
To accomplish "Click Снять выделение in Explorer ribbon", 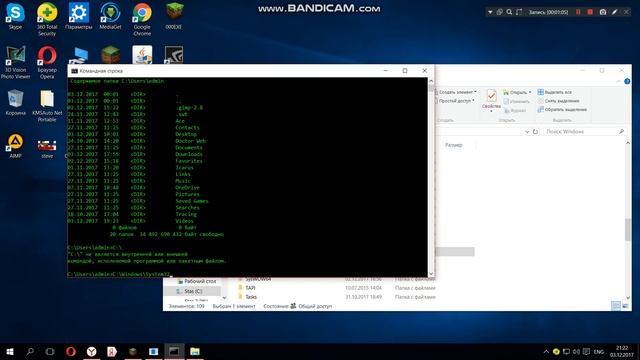I will tap(558, 101).
